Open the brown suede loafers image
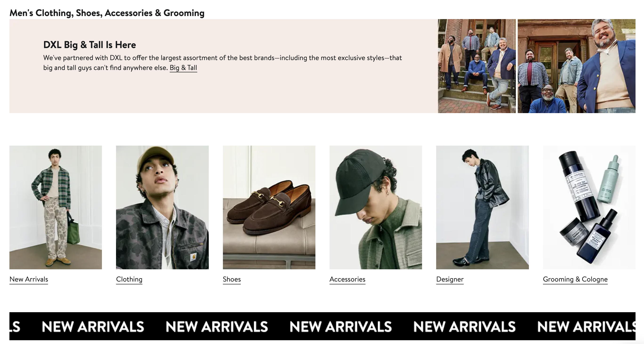 click(x=269, y=207)
